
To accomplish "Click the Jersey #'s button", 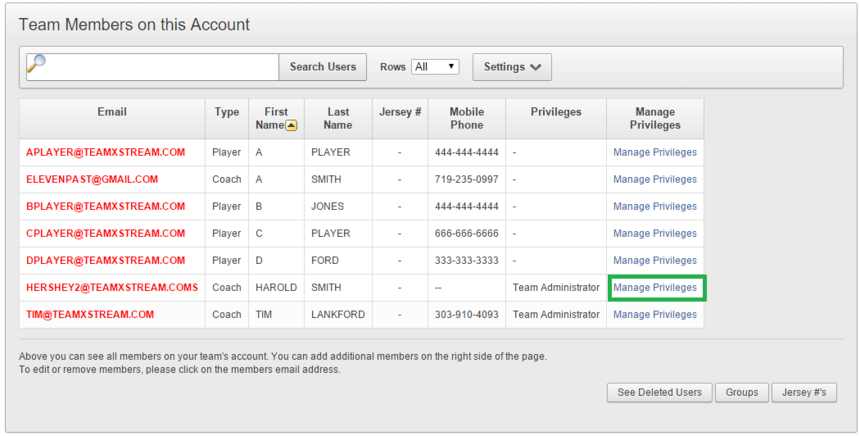I will tap(804, 393).
